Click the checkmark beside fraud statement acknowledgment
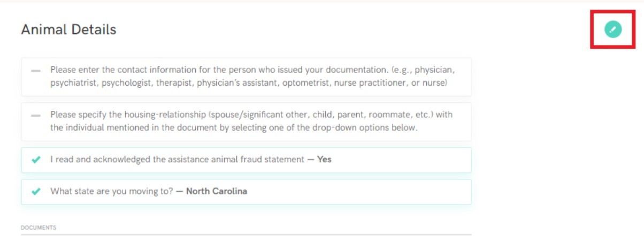The width and height of the screenshot is (644, 248). [36, 160]
